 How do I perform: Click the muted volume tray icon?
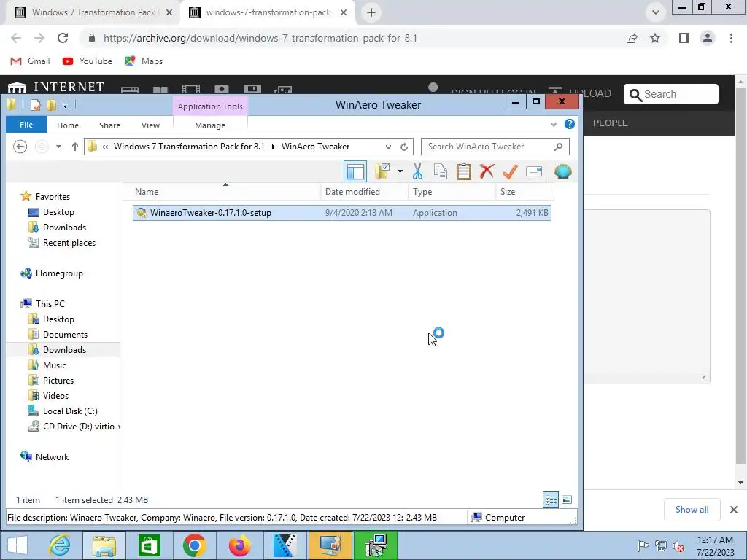678,546
